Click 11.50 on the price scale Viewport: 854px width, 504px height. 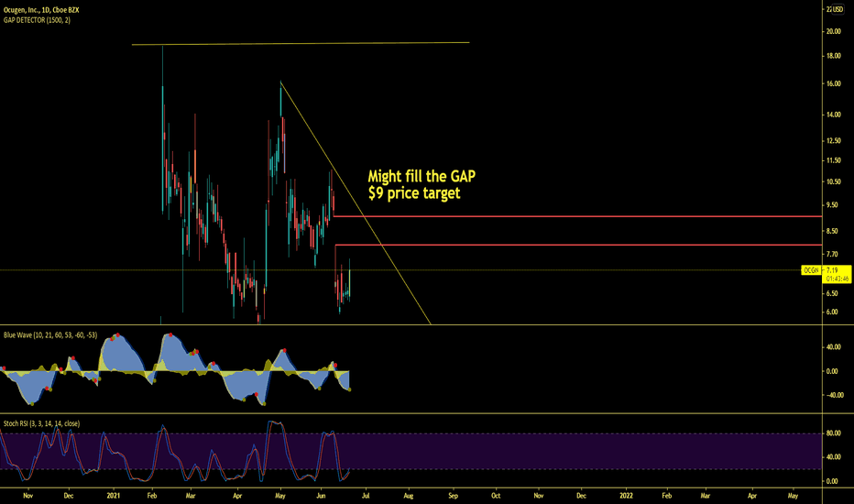click(833, 160)
